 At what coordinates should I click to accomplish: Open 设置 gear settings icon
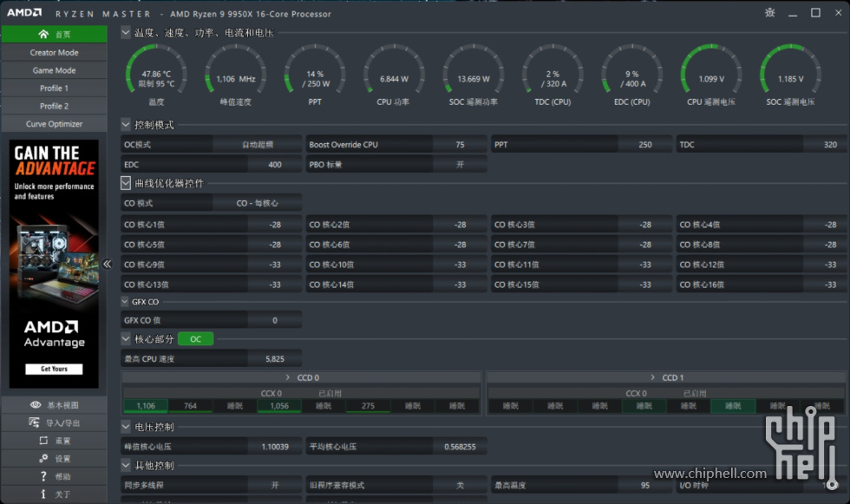click(43, 459)
